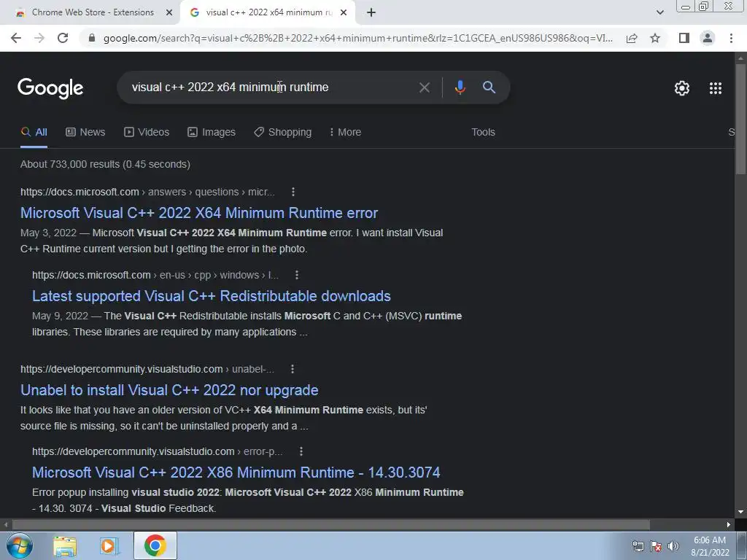
Task: Click the address bar URL
Action: (x=358, y=38)
